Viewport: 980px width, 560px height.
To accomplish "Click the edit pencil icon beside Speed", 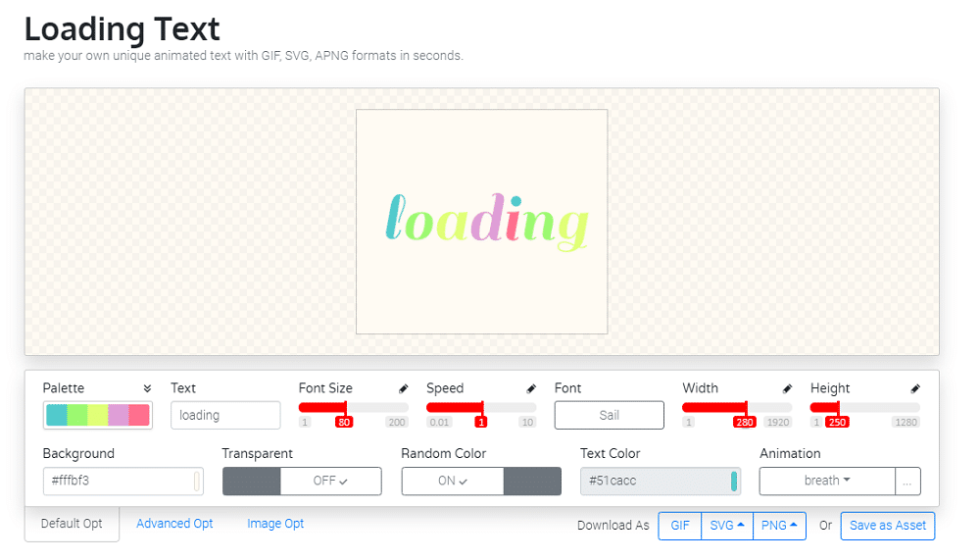I will [531, 389].
